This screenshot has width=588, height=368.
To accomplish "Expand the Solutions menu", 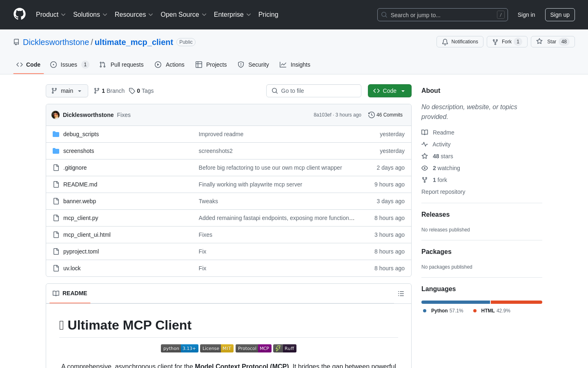I will click(90, 15).
